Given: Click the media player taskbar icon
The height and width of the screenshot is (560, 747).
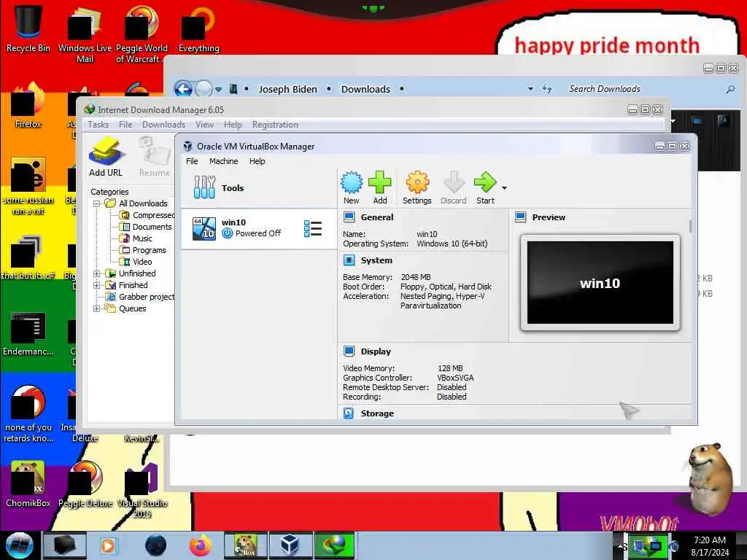Looking at the screenshot, I should coord(108,545).
